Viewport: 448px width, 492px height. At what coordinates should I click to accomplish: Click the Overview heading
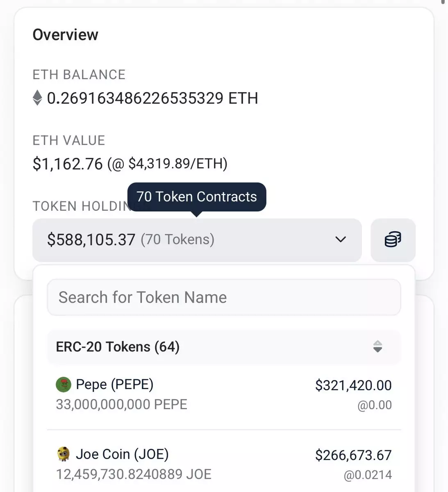[66, 35]
